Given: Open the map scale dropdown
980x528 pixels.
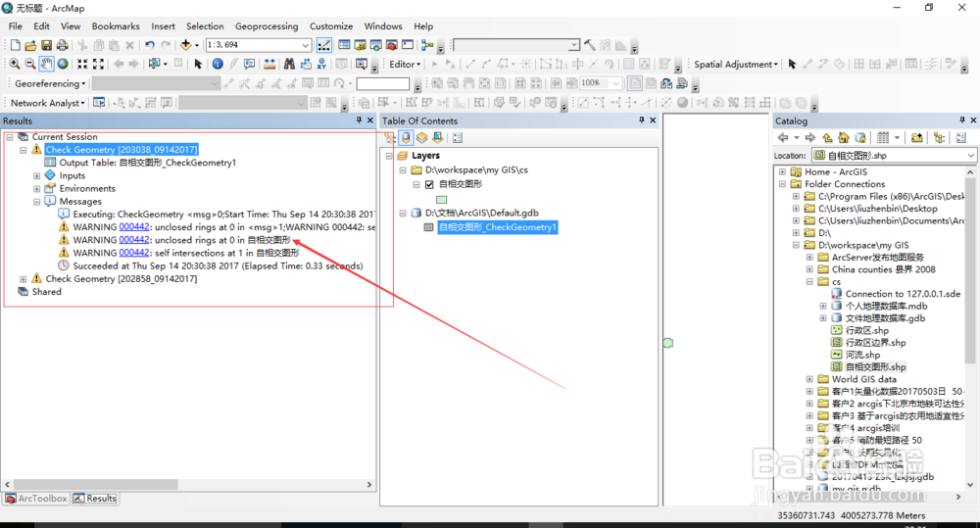Looking at the screenshot, I should point(306,45).
